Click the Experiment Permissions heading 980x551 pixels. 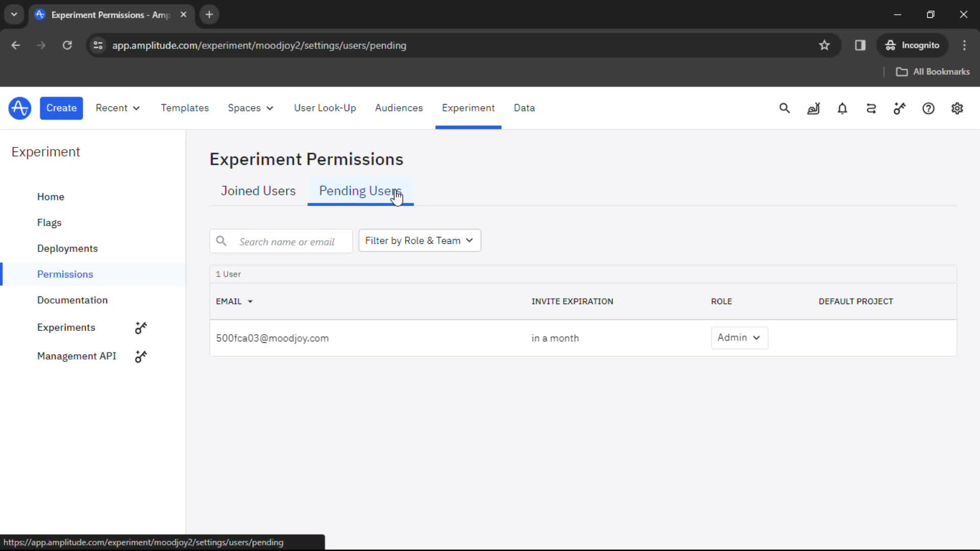click(306, 159)
